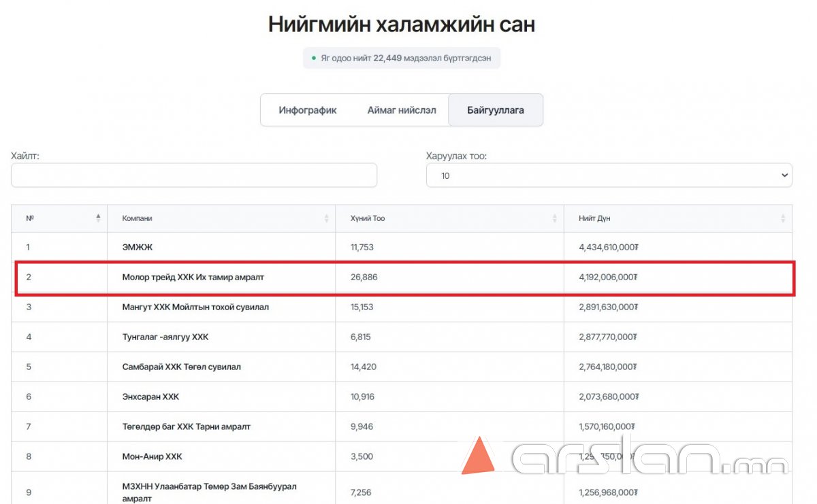Viewport: 817px width, 504px height.
Task: Click the Хайлт search input field
Action: pos(194,175)
